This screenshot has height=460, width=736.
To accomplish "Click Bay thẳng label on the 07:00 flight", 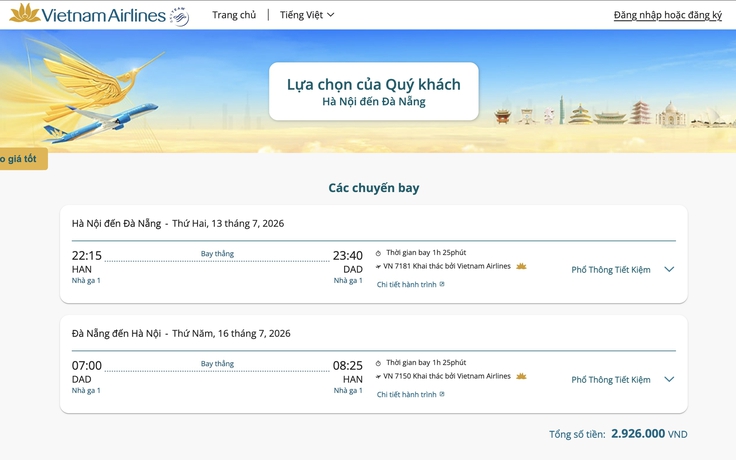I will [x=217, y=363].
